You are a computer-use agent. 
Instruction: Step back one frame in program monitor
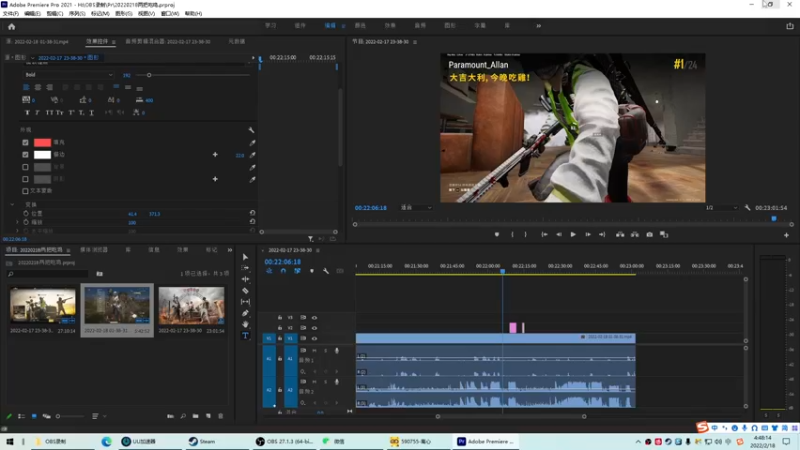559,235
